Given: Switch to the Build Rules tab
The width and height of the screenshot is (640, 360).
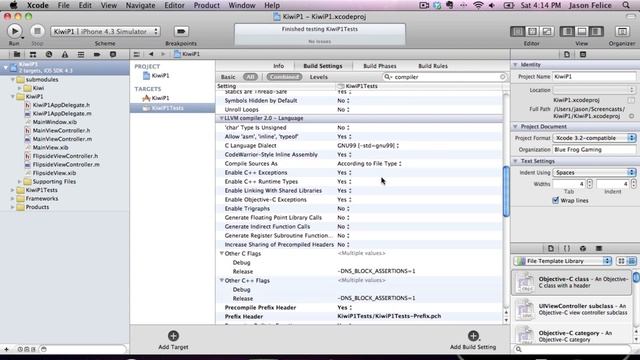Looking at the screenshot, I should (433, 66).
